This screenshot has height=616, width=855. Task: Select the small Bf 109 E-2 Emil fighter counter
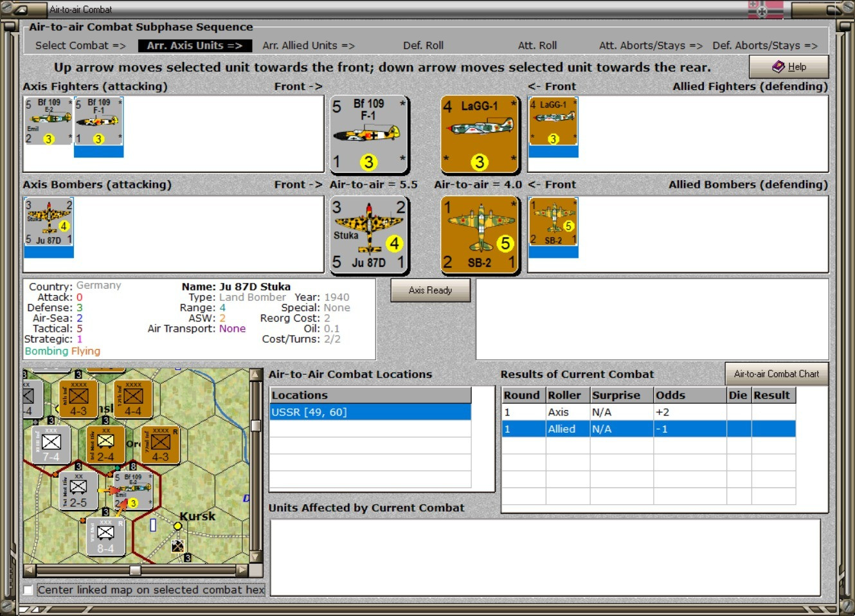tap(48, 121)
